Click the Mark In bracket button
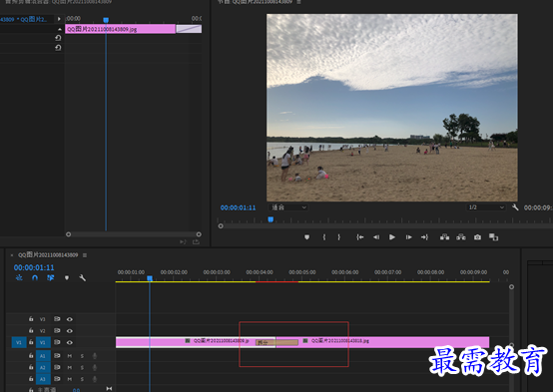Viewport: 553px width, 392px height. click(324, 237)
